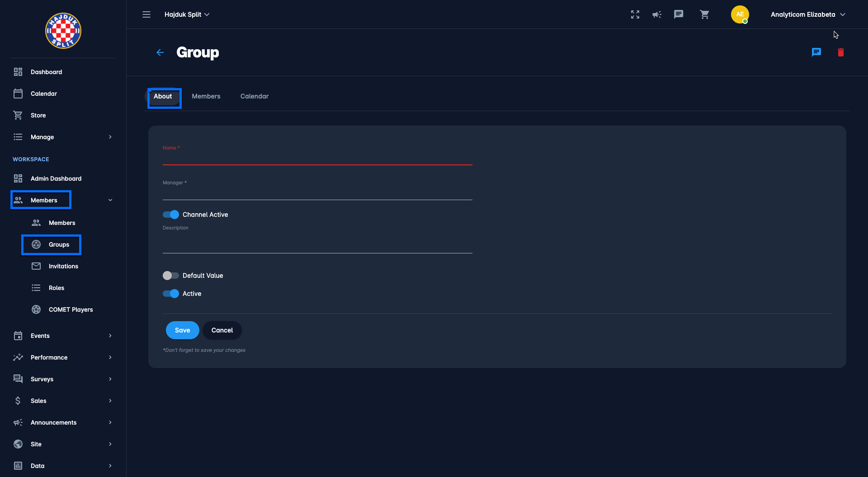Viewport: 868px width, 477px height.
Task: Open the Analyticom Elizabeta user menu
Action: [807, 14]
